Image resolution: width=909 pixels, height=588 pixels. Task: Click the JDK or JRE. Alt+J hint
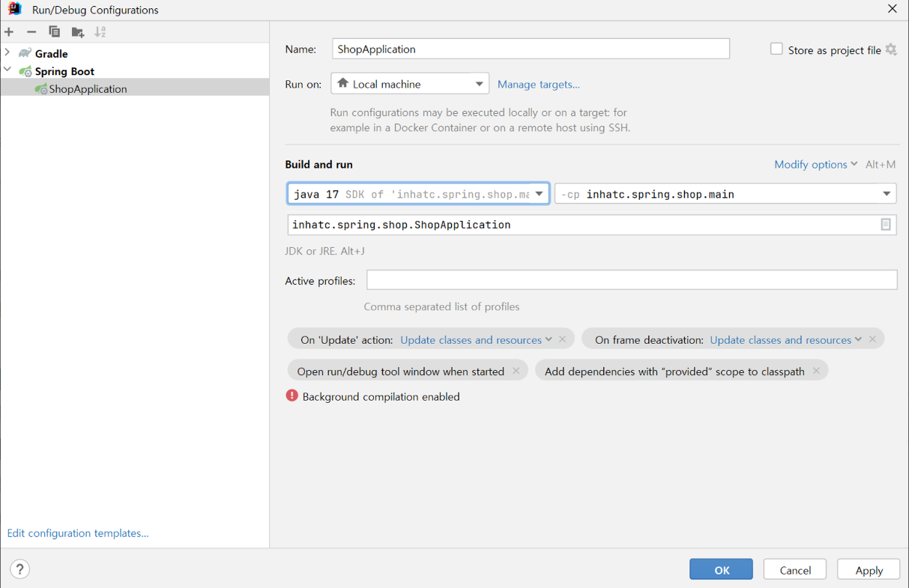(x=324, y=251)
